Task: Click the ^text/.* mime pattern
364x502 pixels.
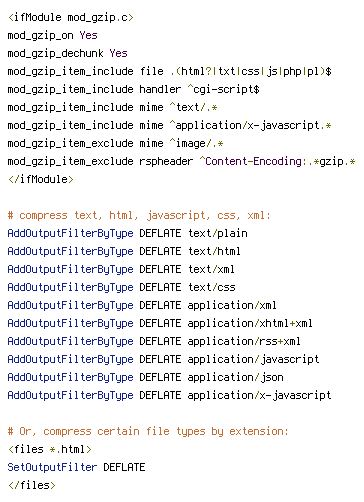Action: (x=194, y=107)
